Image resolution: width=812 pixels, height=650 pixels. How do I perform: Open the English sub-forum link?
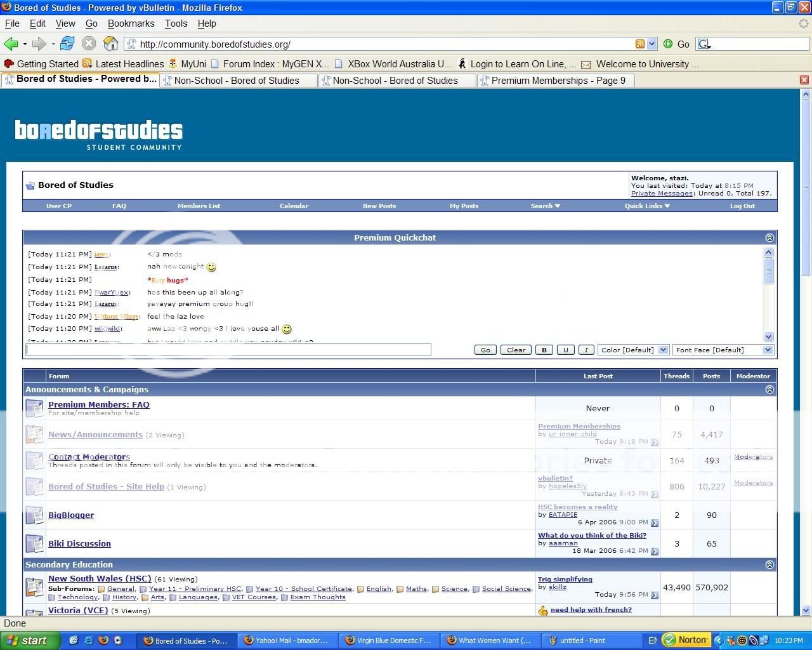pos(379,589)
